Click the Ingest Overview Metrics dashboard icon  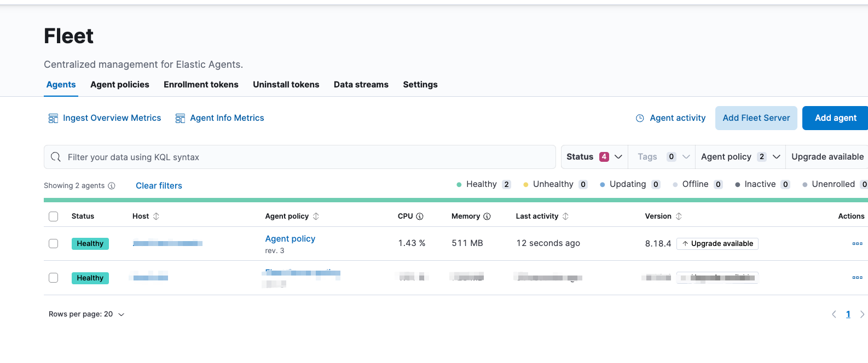click(x=53, y=119)
